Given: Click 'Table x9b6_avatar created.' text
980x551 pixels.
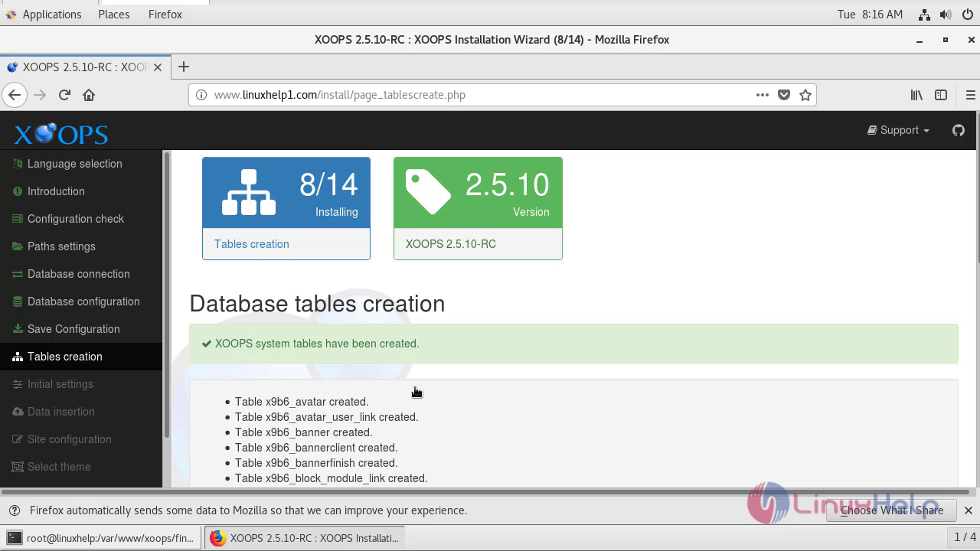Looking at the screenshot, I should (x=302, y=402).
